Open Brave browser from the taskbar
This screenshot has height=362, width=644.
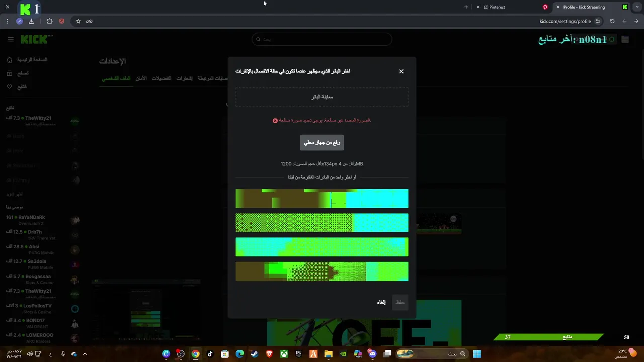tap(269, 354)
